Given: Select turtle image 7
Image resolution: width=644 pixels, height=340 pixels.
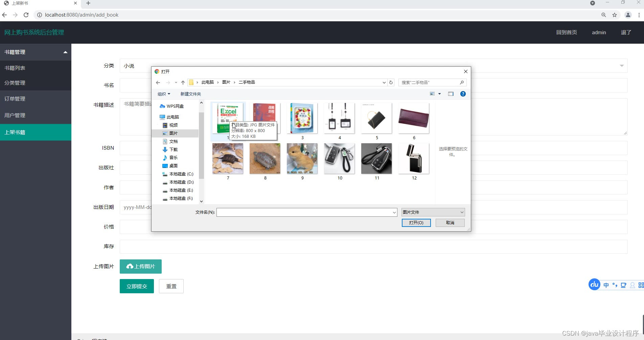Looking at the screenshot, I should tap(228, 158).
